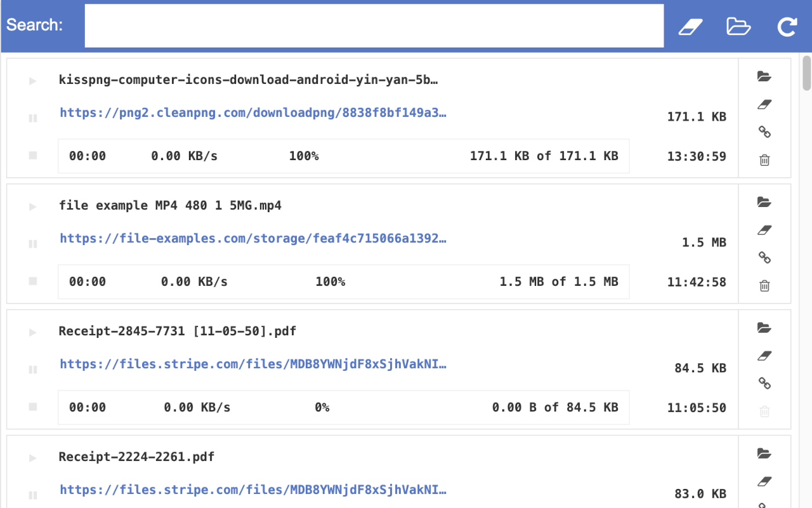812x508 pixels.
Task: Remove kisspng item with its eraser icon
Action: click(x=764, y=104)
